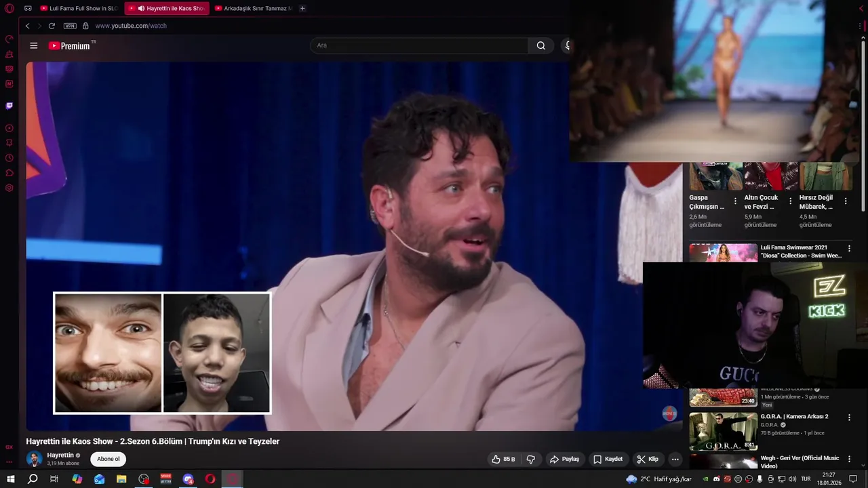Open Hırsız Değil Mübarek thumbnail
Image resolution: width=868 pixels, height=488 pixels.
point(826,176)
